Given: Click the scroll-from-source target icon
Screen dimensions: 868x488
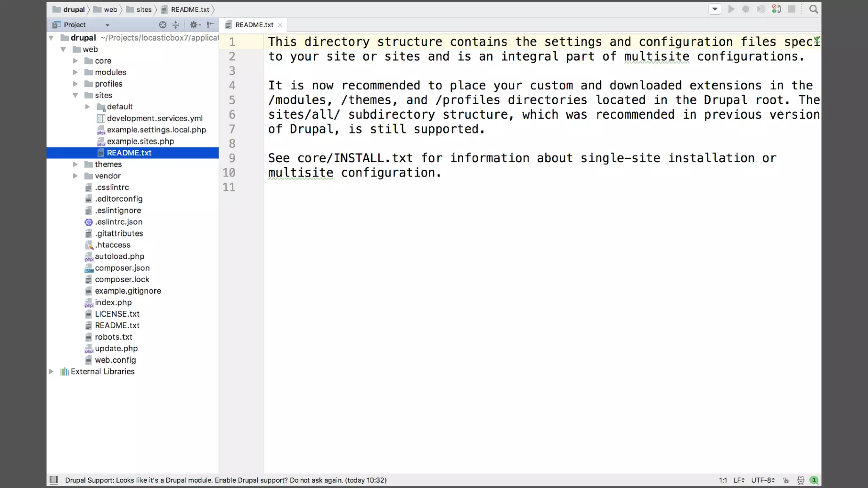Looking at the screenshot, I should pyautogui.click(x=162, y=25).
